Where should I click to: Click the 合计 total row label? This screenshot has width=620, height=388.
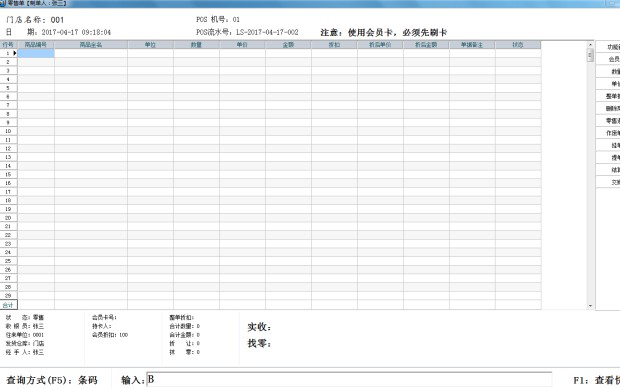(x=8, y=305)
